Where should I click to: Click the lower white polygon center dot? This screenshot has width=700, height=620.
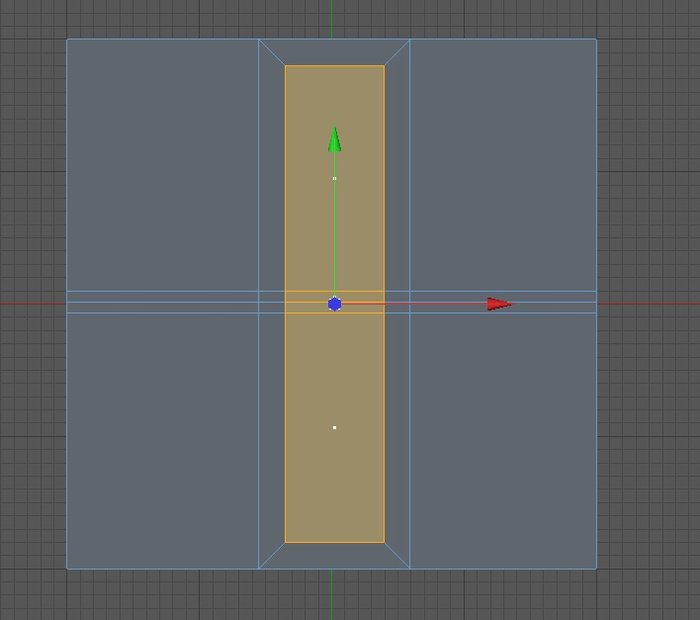(x=334, y=428)
